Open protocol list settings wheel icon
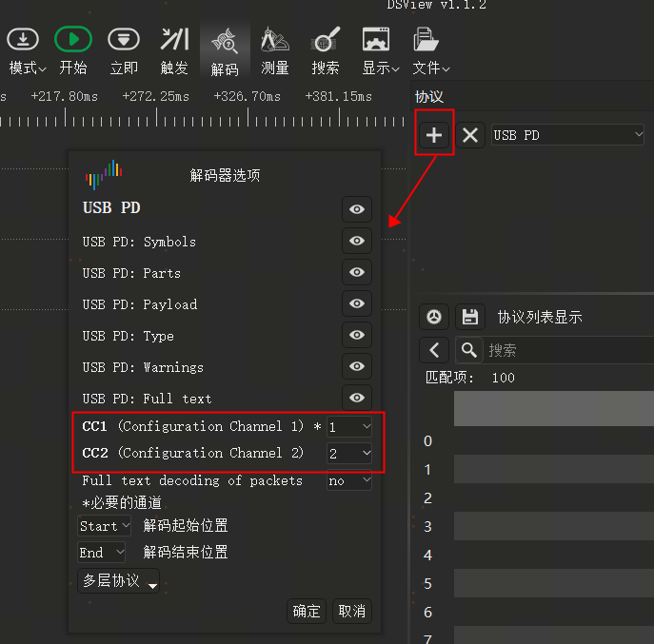 click(434, 317)
